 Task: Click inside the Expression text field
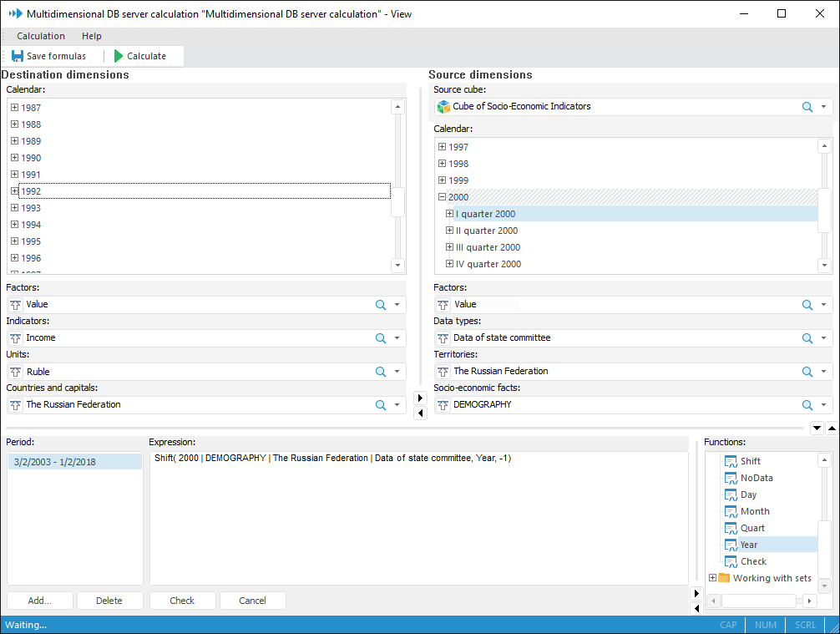417,518
